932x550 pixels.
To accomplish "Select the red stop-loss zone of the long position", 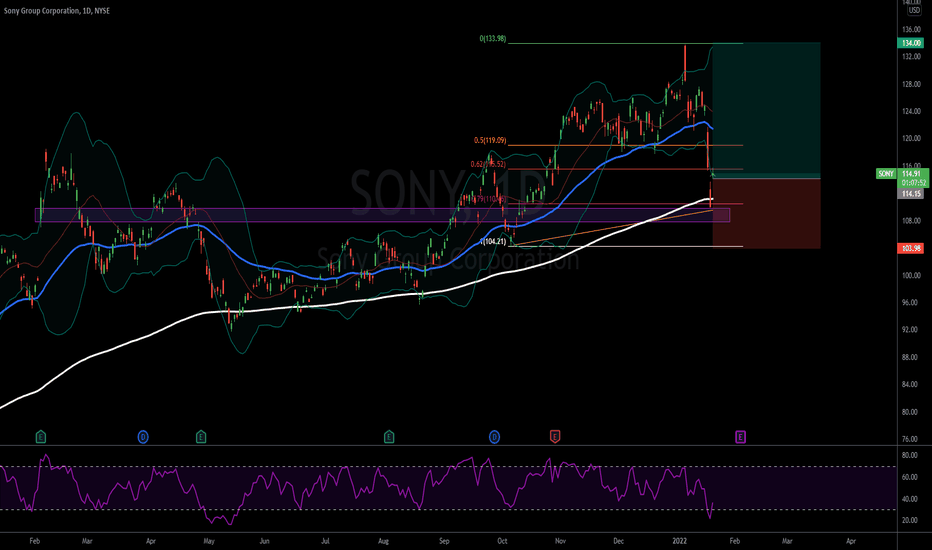I will pyautogui.click(x=767, y=213).
